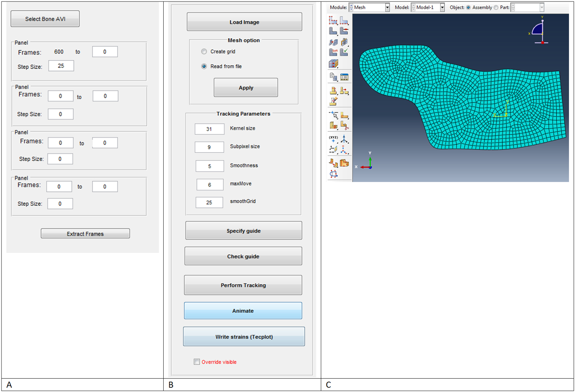Expand the Model-1 dropdown
The image size is (575, 392).
point(442,8)
